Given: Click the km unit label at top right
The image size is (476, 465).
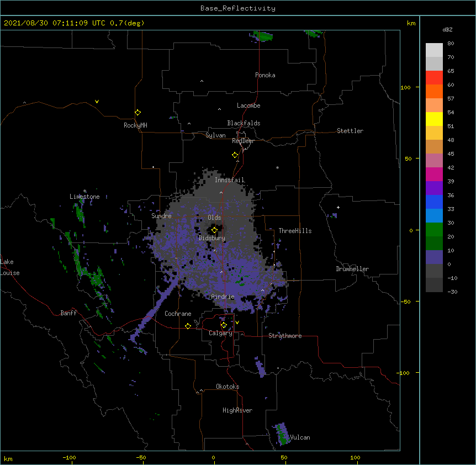Looking at the screenshot, I should [x=411, y=23].
